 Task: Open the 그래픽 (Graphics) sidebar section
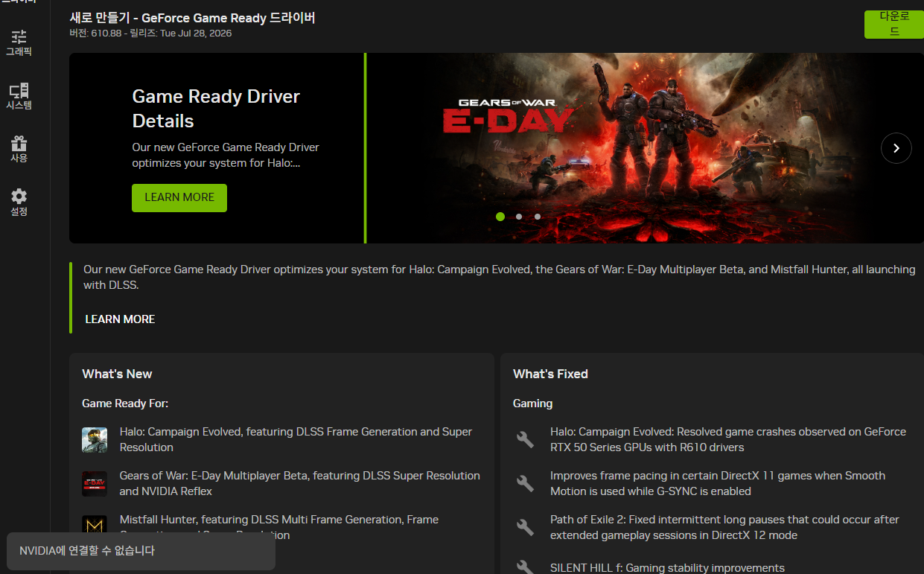coord(19,43)
